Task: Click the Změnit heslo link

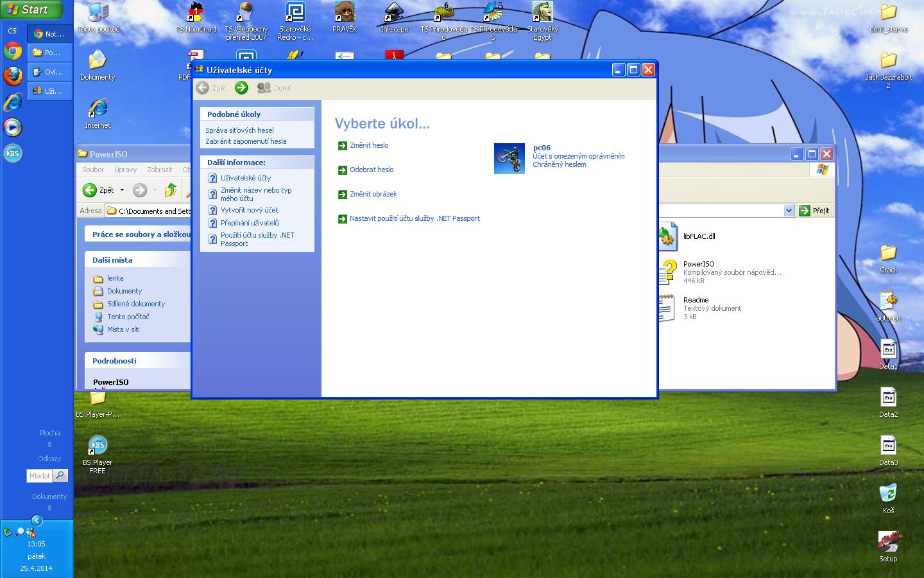Action: [369, 146]
